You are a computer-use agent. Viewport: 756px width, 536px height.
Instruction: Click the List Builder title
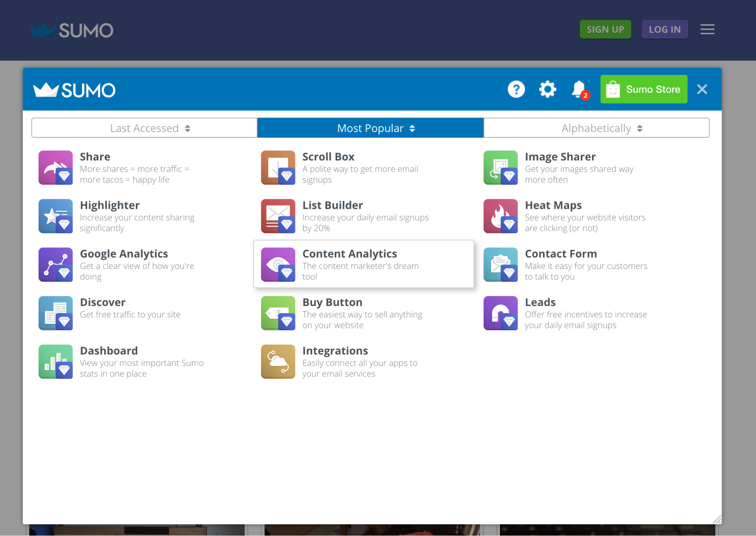(x=332, y=205)
